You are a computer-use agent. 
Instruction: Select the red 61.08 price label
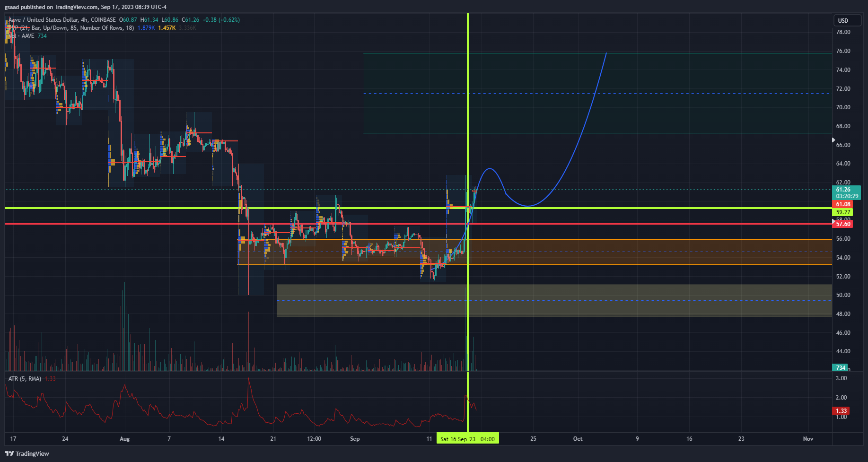pos(842,204)
